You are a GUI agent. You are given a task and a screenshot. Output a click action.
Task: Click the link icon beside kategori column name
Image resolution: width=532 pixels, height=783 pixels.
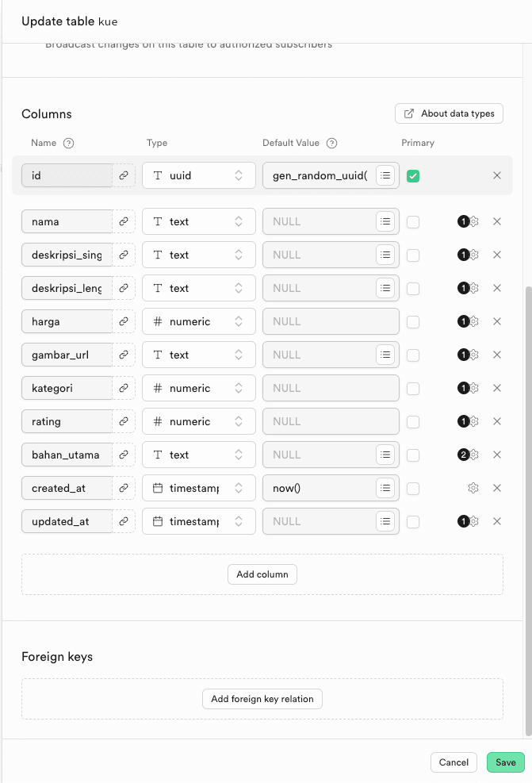tap(124, 388)
